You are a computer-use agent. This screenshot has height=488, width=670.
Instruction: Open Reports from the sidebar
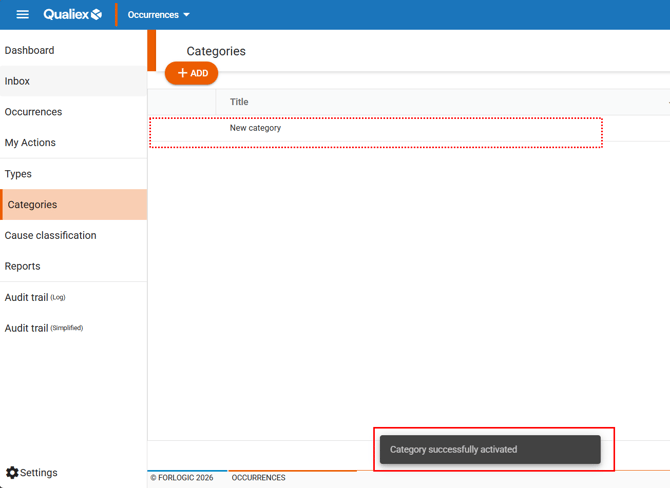[x=23, y=267]
